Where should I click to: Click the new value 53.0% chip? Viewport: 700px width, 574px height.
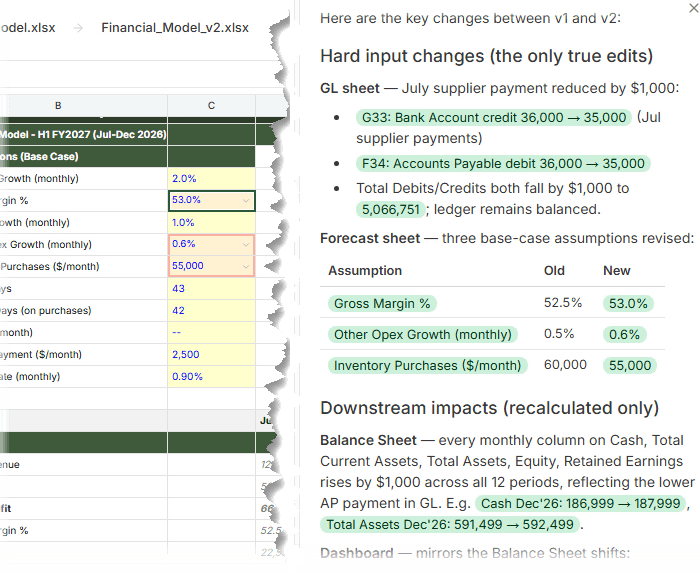(x=628, y=304)
